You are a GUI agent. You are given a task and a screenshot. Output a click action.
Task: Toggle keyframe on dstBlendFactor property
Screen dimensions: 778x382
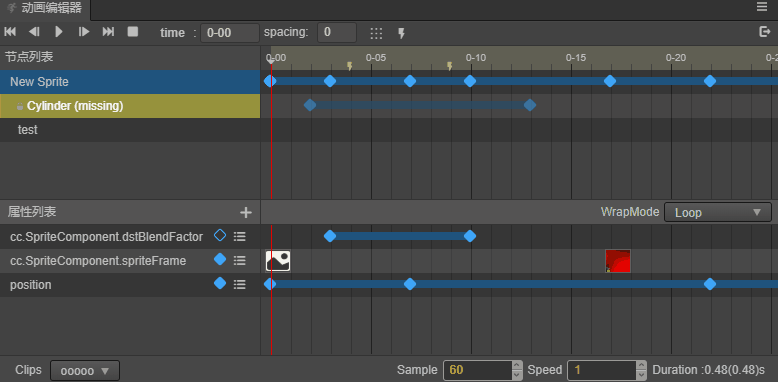coord(220,236)
